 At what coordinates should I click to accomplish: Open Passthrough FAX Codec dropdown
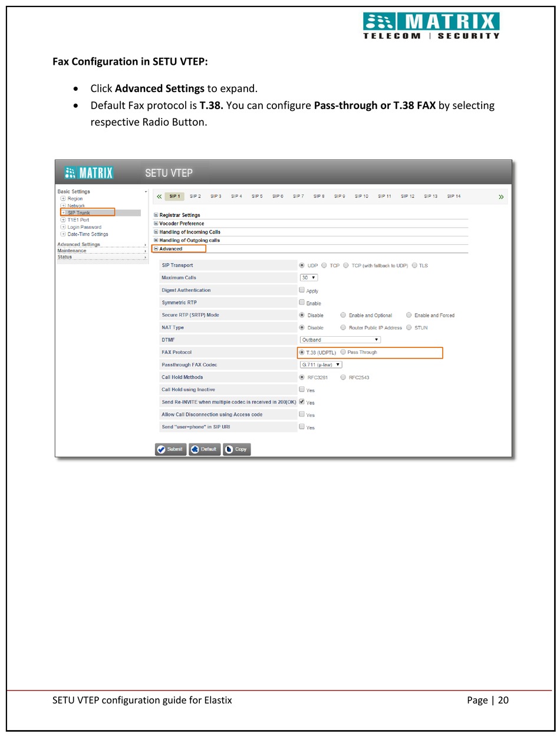coord(321,364)
